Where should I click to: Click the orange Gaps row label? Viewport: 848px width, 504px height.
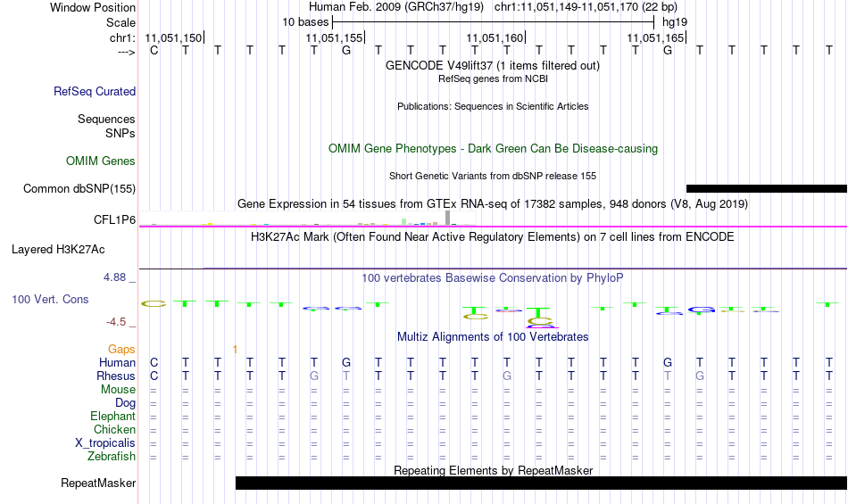[x=121, y=350]
